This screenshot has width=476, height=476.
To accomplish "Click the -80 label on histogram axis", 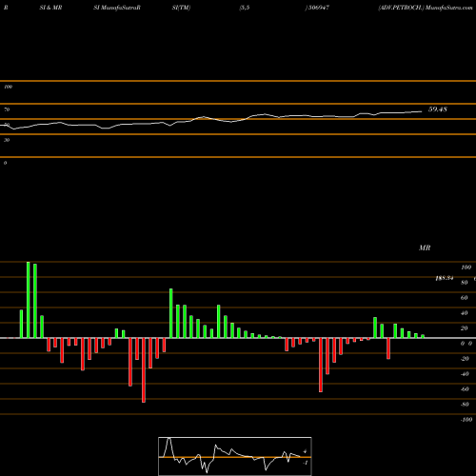I will point(465,405).
